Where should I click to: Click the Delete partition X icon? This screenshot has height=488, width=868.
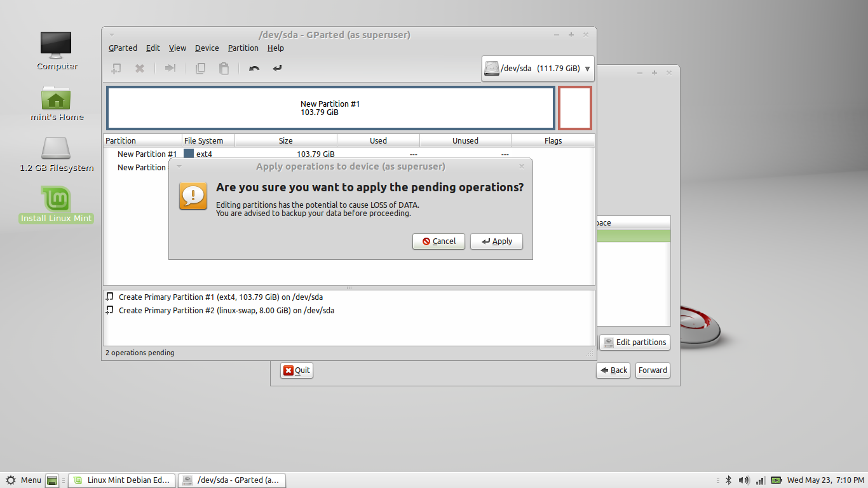tap(140, 68)
